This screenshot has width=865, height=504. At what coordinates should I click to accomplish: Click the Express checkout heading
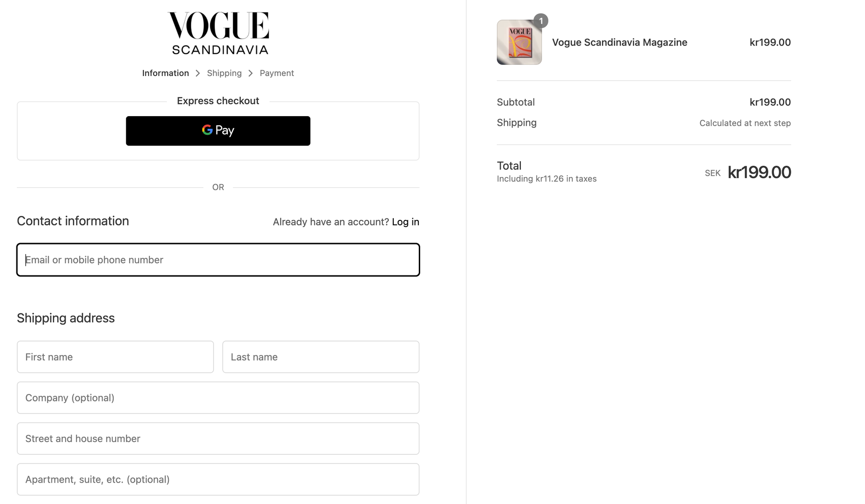(218, 101)
